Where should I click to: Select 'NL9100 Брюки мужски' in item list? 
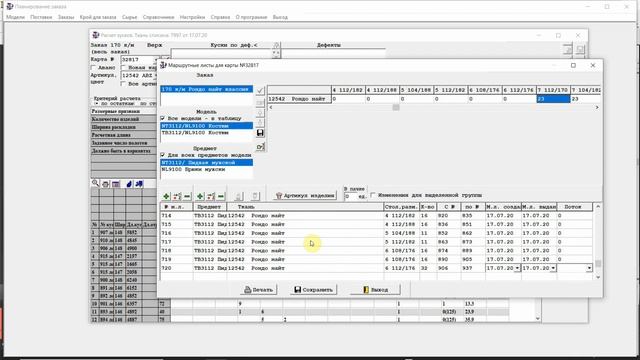[207, 169]
